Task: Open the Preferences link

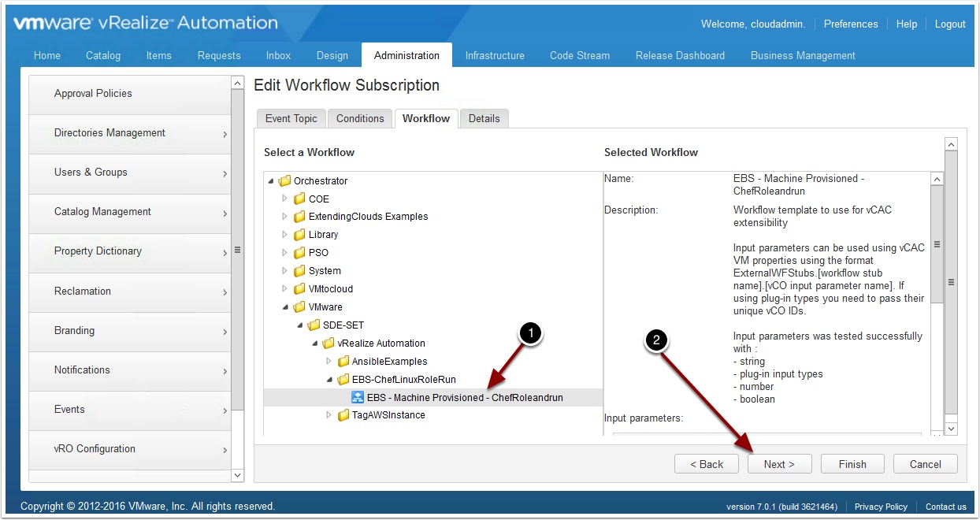Action: pyautogui.click(x=851, y=24)
